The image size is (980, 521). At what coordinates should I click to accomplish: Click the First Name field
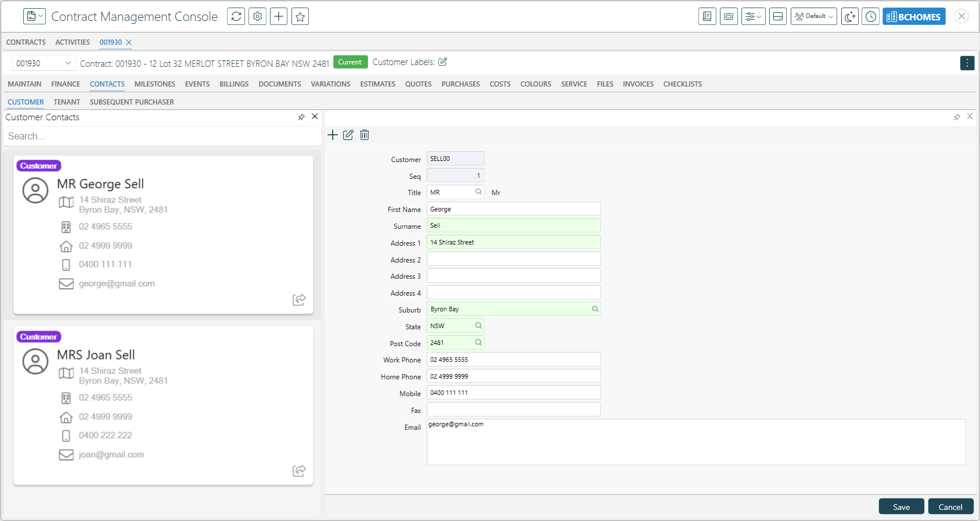(514, 209)
